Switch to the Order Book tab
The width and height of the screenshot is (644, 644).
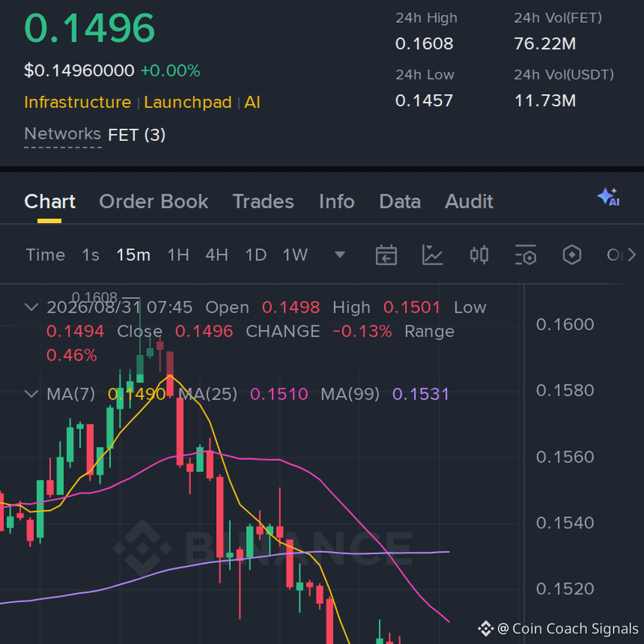(154, 202)
